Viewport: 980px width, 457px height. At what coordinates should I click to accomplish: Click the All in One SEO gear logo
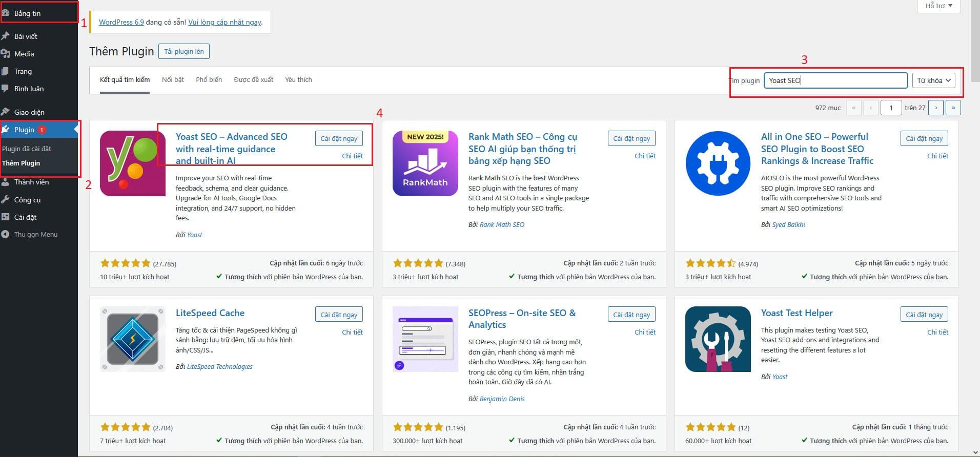coord(718,163)
